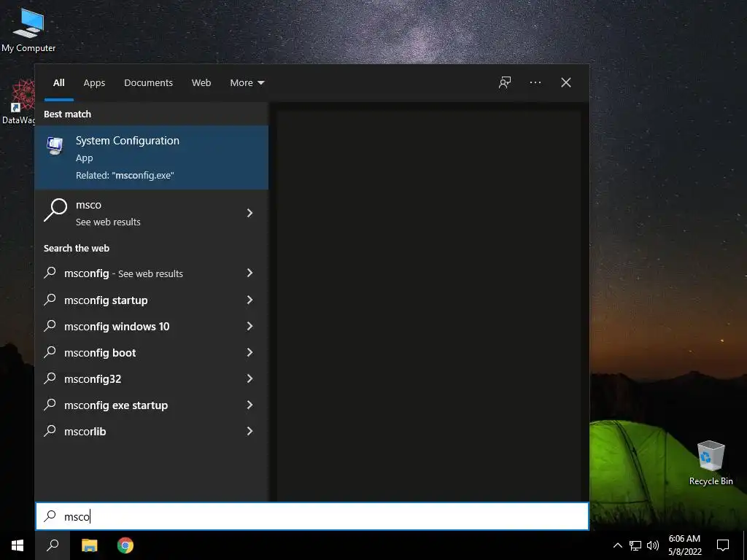This screenshot has height=560, width=747.
Task: Launch Google Chrome from the taskbar
Action: (125, 545)
